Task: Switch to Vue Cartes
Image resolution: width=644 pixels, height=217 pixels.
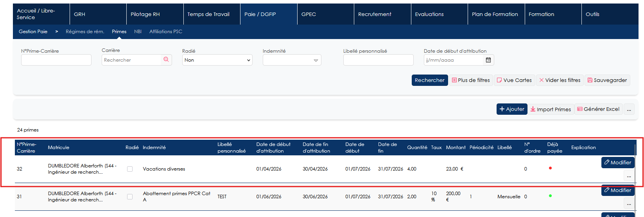Action: (x=514, y=80)
